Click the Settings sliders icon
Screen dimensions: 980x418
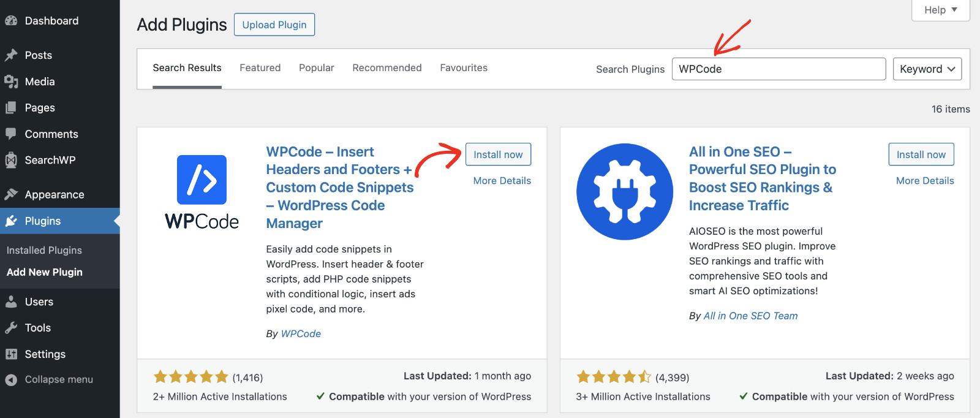[x=11, y=354]
